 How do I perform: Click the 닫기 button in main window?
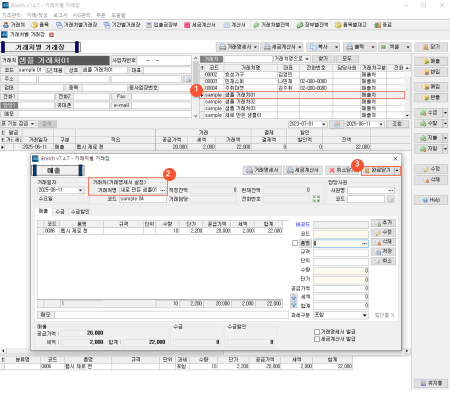tap(431, 47)
